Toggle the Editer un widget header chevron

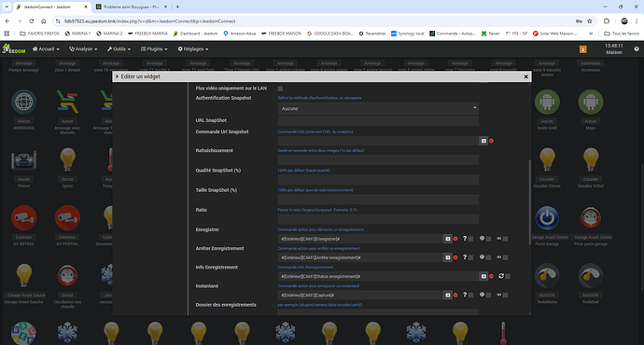(117, 76)
